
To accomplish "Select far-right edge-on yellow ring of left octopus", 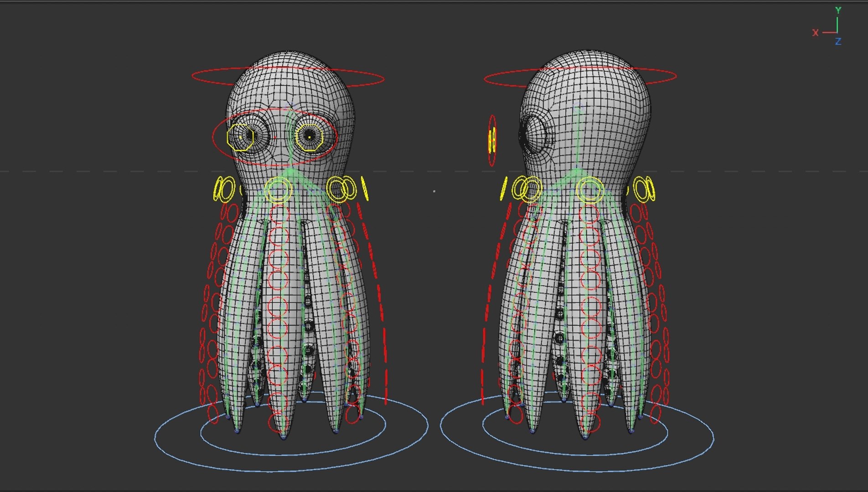I will pyautogui.click(x=365, y=189).
